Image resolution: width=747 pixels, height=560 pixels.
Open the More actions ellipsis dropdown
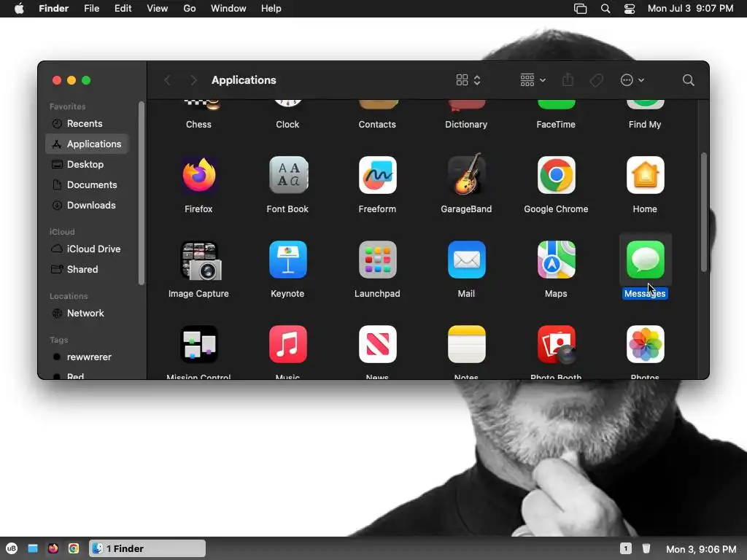[632, 80]
